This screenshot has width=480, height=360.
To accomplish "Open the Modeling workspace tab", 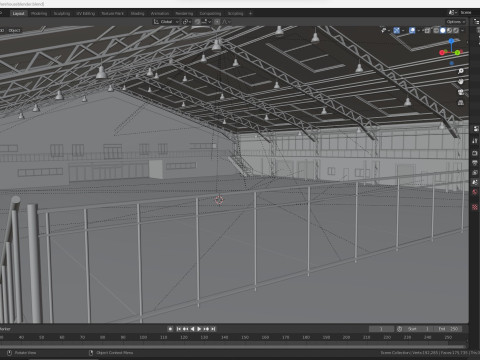I will 39,13.
